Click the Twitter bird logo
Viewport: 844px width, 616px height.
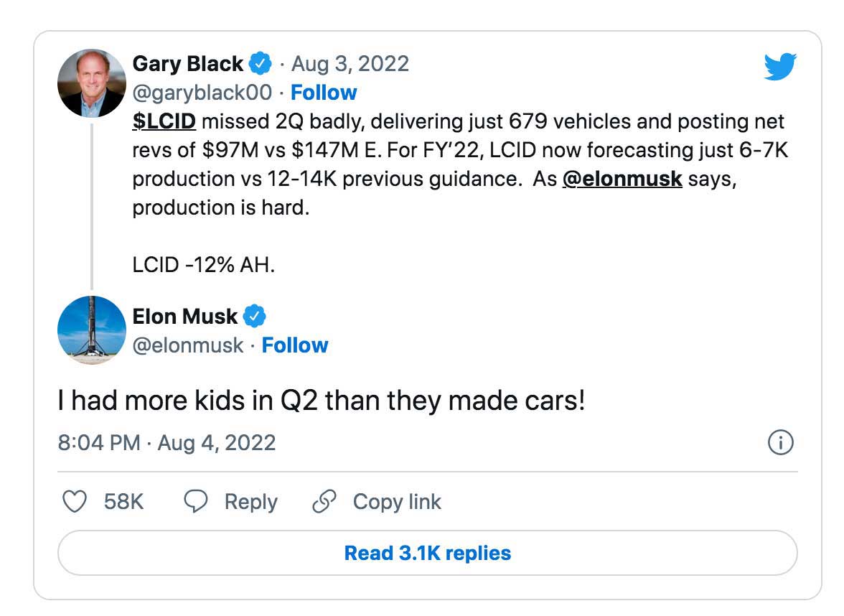tap(781, 67)
